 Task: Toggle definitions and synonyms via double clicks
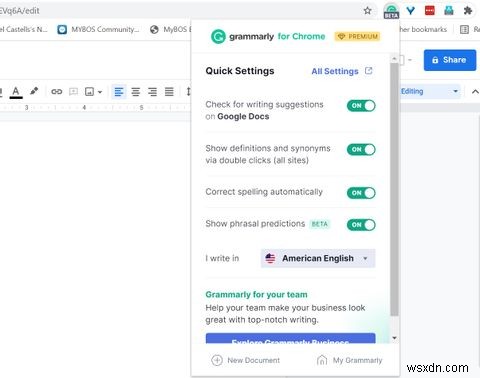pyautogui.click(x=361, y=149)
